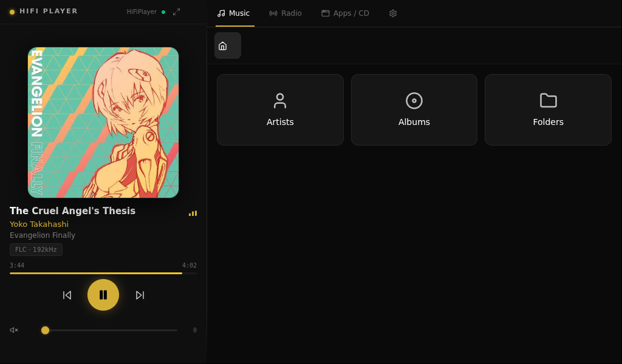Switch to the Music tab
This screenshot has width=622, height=364.
pos(234,13)
